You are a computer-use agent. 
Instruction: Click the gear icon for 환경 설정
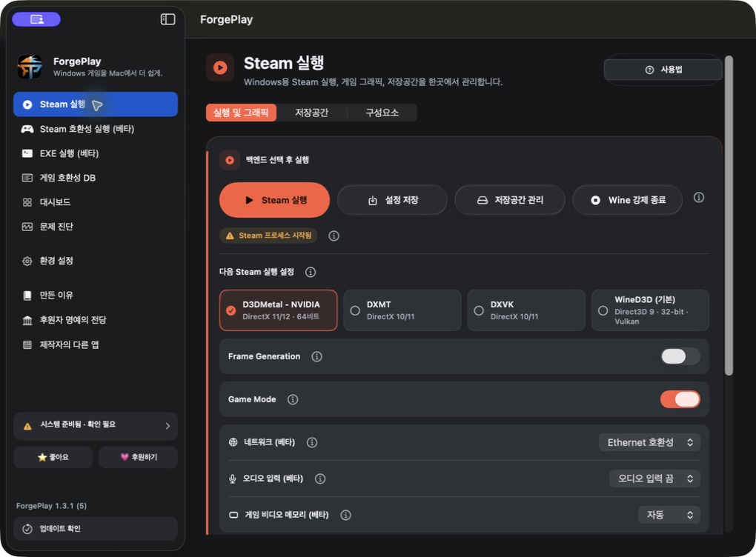pyautogui.click(x=27, y=261)
